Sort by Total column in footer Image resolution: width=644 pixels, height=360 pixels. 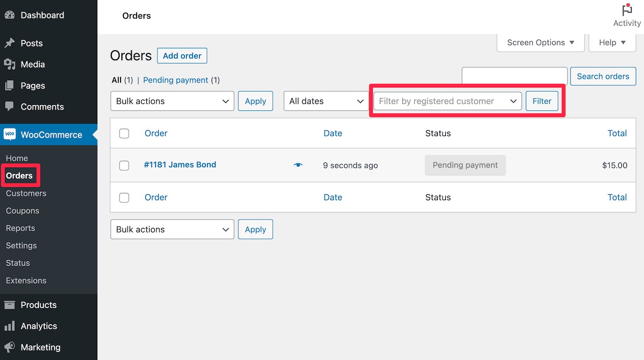pos(617,197)
